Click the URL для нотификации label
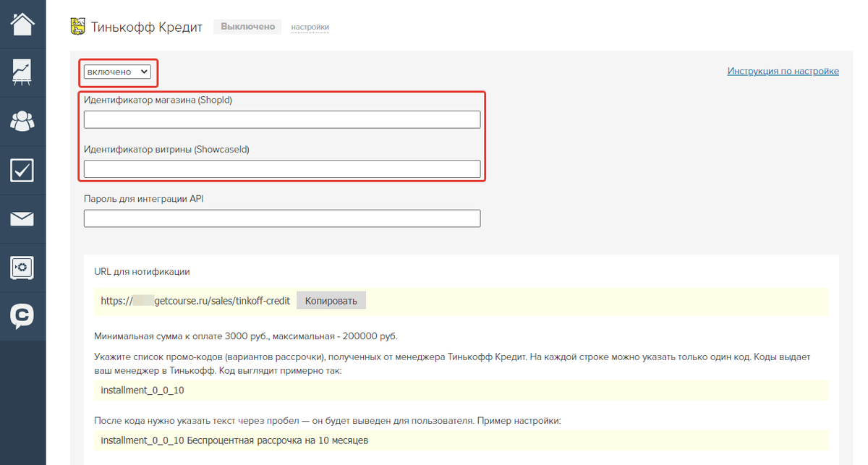Image resolution: width=868 pixels, height=465 pixels. pyautogui.click(x=142, y=272)
